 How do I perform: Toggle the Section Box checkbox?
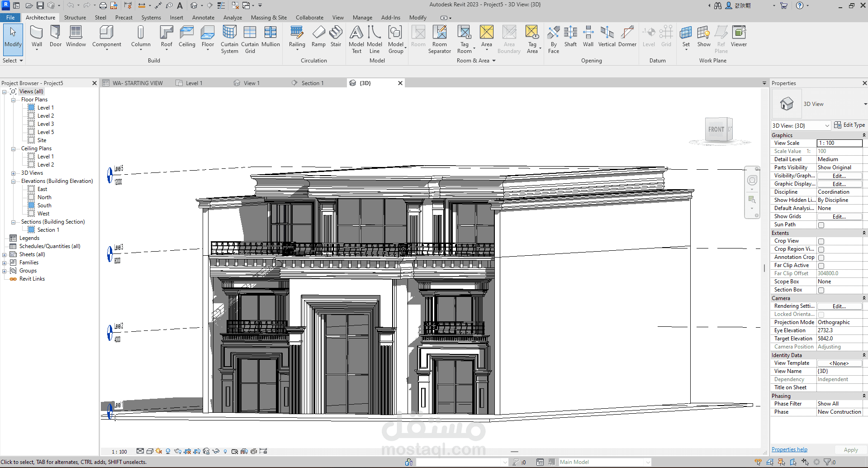pos(821,290)
